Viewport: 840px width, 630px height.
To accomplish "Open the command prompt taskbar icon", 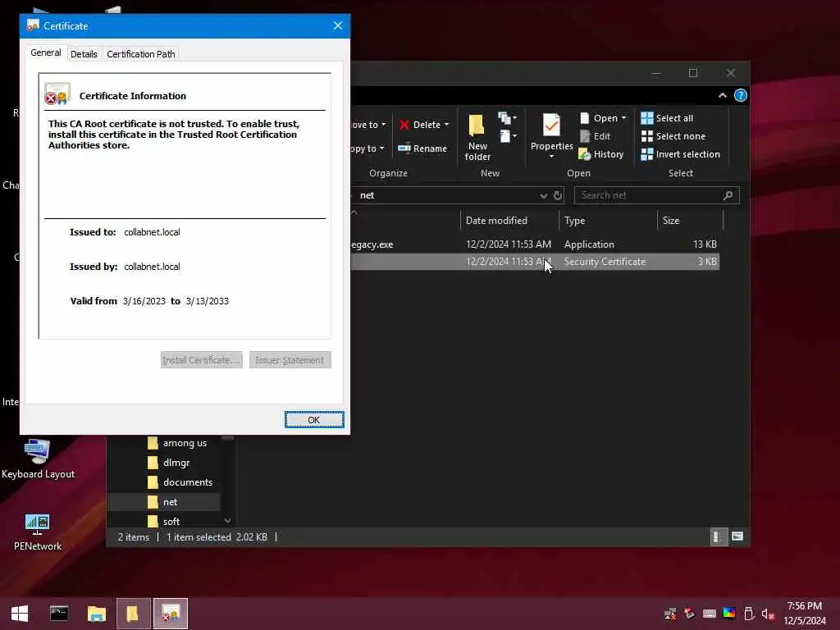I will [59, 614].
